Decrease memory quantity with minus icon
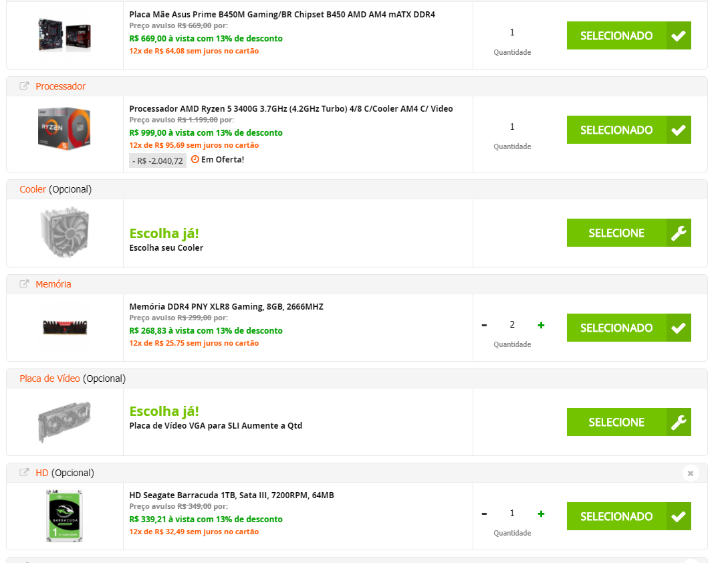Viewport: 728px width, 563px height. pos(484,325)
